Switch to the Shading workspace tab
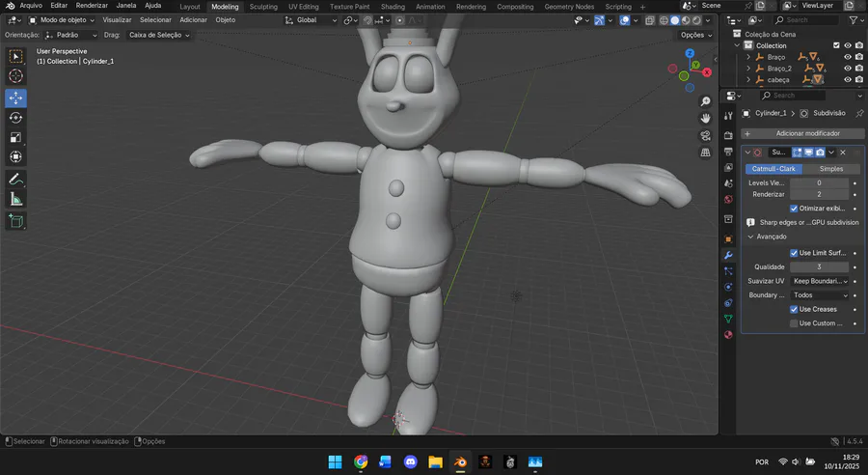 393,7
